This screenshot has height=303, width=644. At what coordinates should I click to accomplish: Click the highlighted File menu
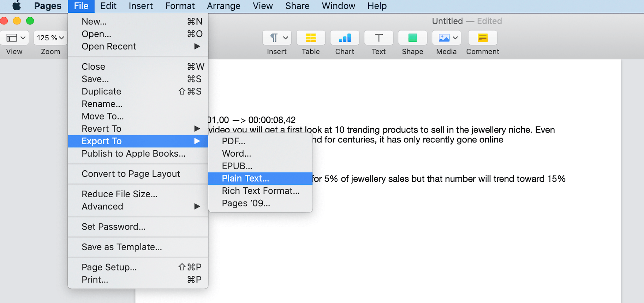click(x=81, y=6)
